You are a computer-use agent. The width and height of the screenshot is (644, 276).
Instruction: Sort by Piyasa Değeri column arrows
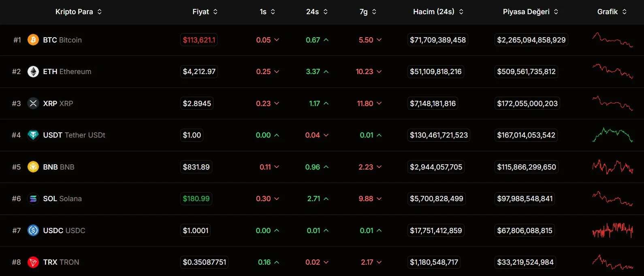pyautogui.click(x=556, y=12)
